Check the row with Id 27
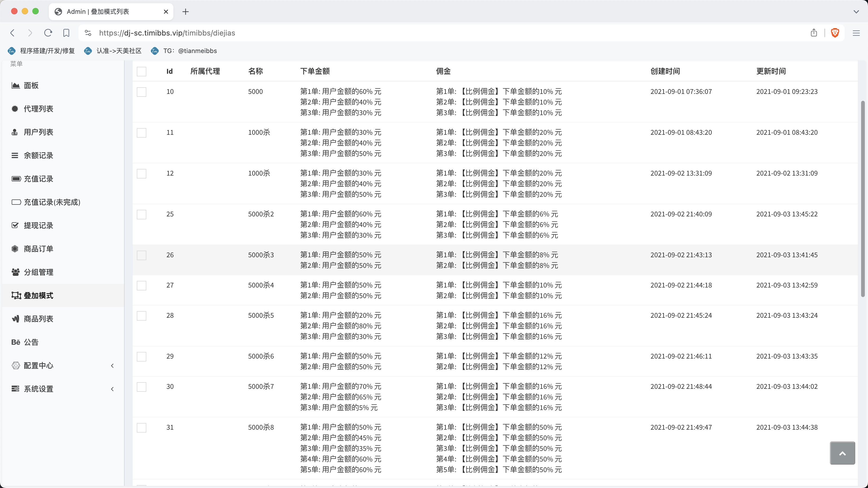The image size is (868, 488). point(142,285)
